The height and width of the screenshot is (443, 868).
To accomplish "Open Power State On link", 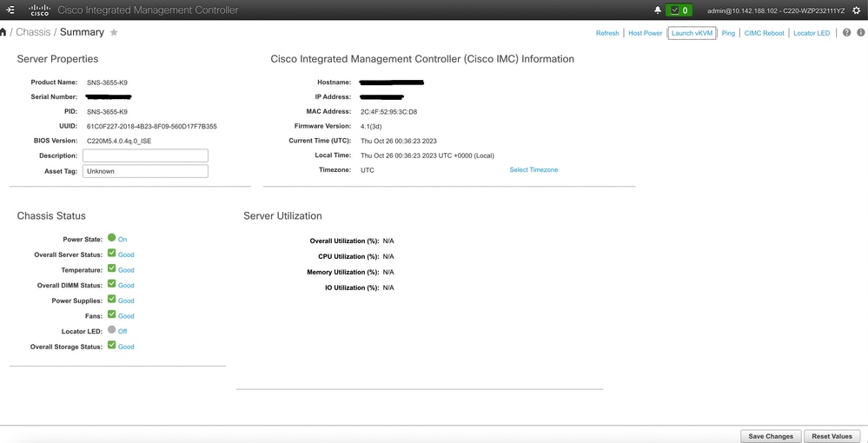I will (123, 240).
